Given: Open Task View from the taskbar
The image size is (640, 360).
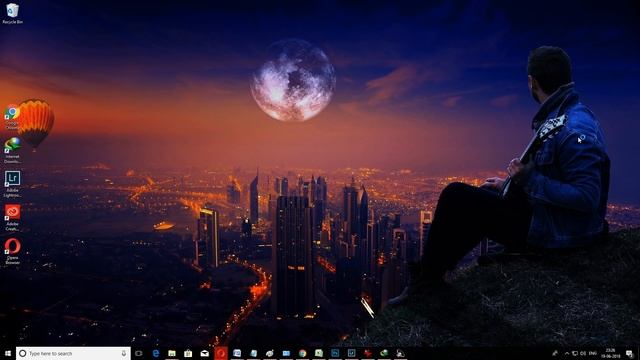Looking at the screenshot, I should 139,353.
